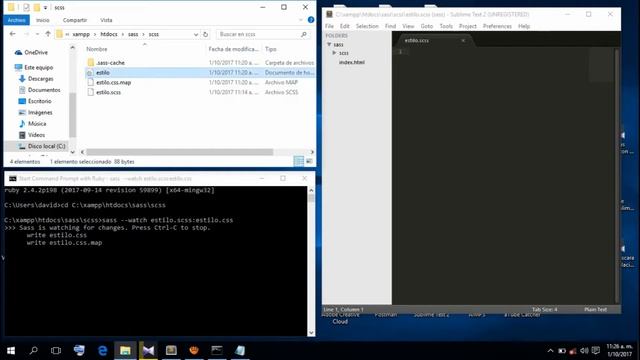Select sass in the address breadcrumb
Viewport: 640px width, 360px height.
[x=133, y=35]
